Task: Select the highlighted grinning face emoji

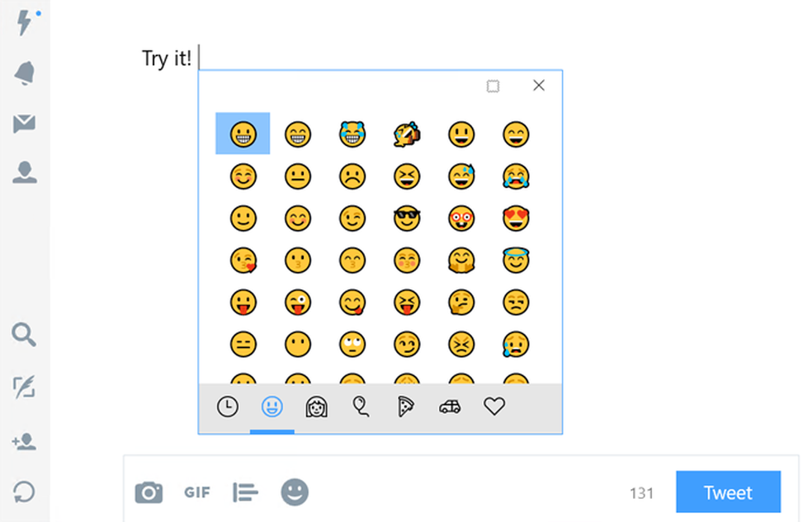Action: point(243,133)
